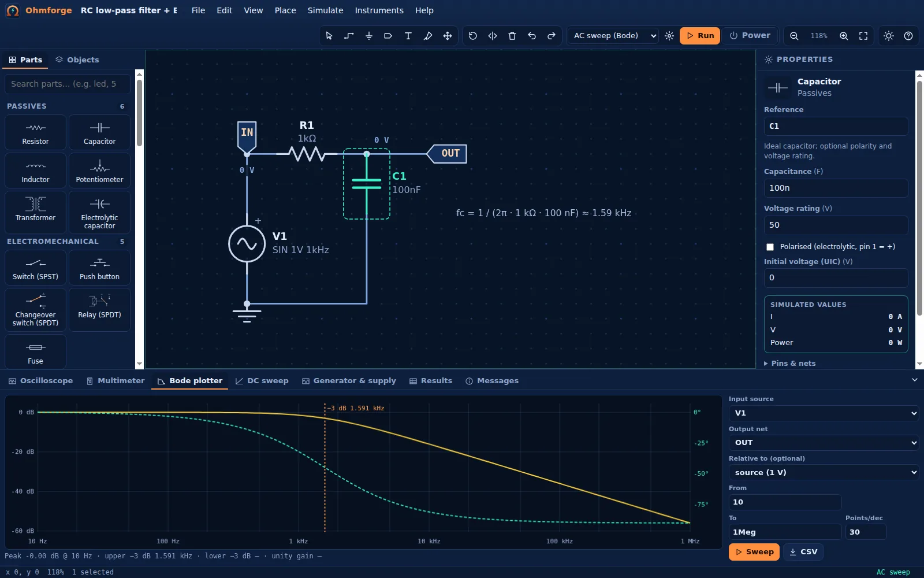
Task: Open the Simulate menu
Action: (325, 10)
